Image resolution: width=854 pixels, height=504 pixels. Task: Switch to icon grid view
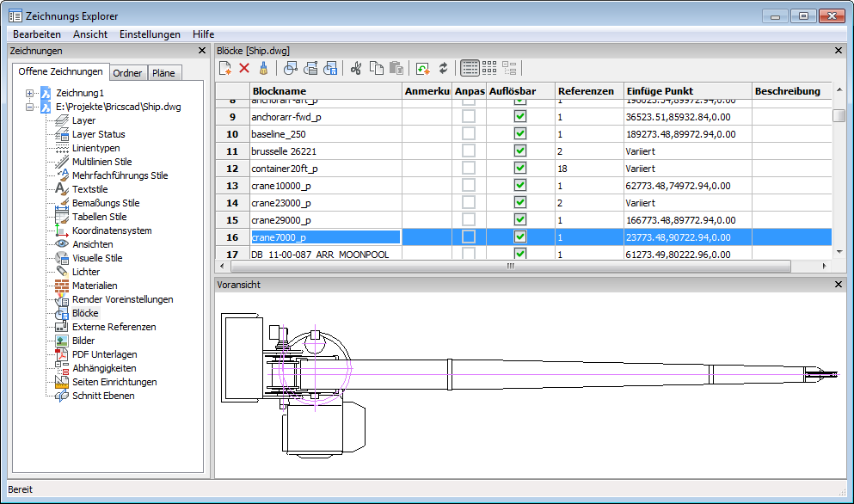489,68
